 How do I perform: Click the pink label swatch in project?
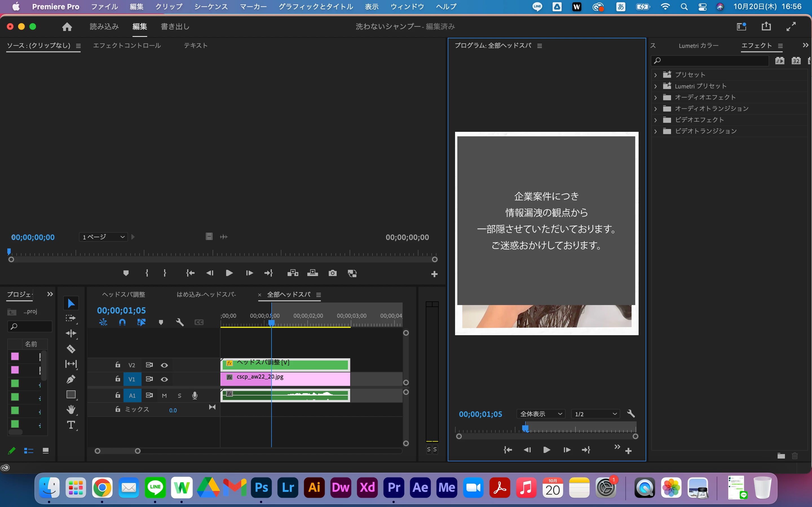pyautogui.click(x=15, y=356)
